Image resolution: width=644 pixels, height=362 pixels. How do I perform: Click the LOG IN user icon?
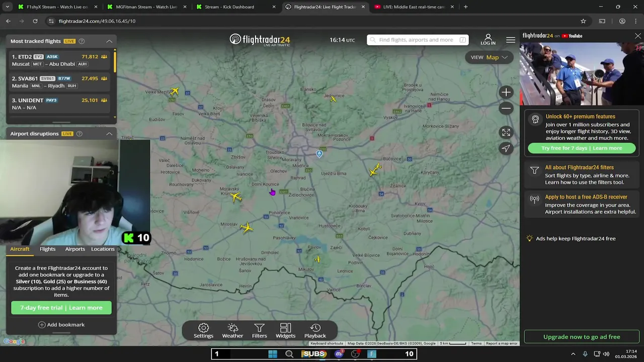point(488,40)
